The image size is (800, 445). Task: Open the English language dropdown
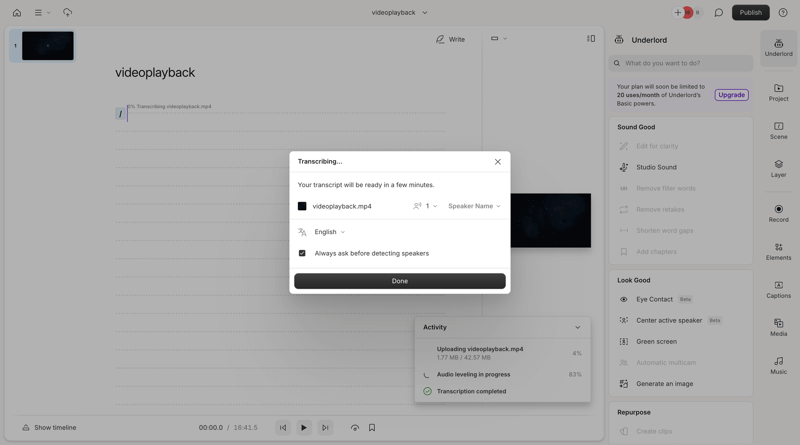pos(329,232)
